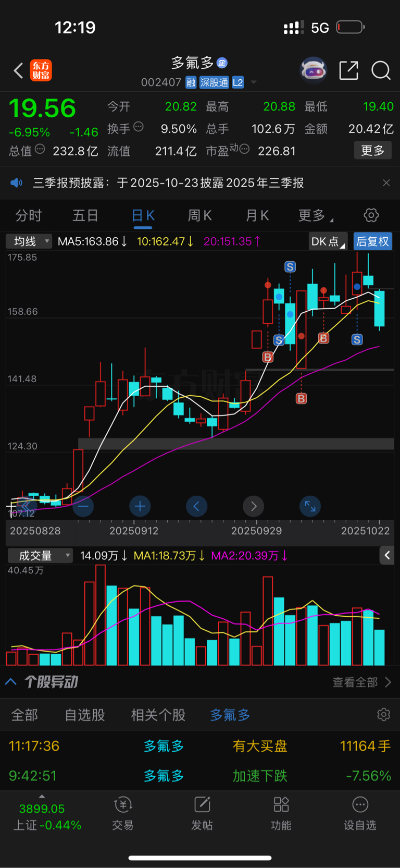Select the 全部 filter tab
Image resolution: width=400 pixels, height=868 pixels.
click(24, 715)
